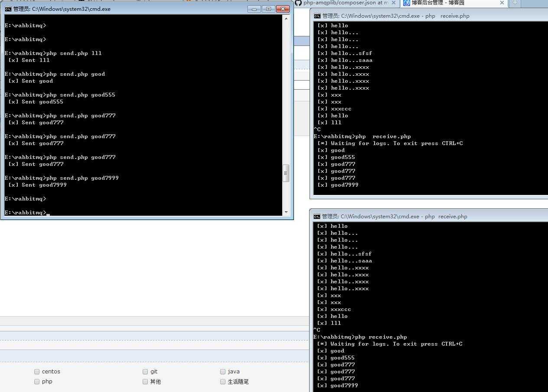Click '[x] xxxccc' in the lower receive window
The image size is (548, 392).
(x=334, y=309)
